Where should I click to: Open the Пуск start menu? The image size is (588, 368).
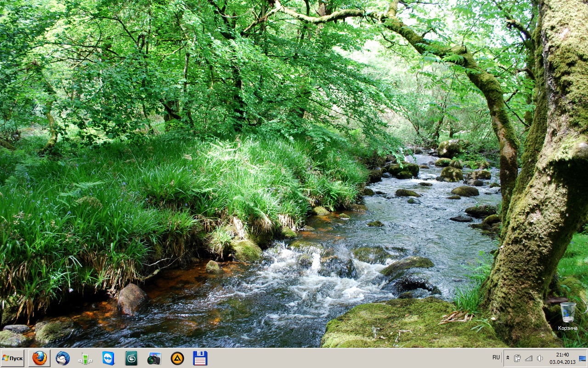[12, 358]
